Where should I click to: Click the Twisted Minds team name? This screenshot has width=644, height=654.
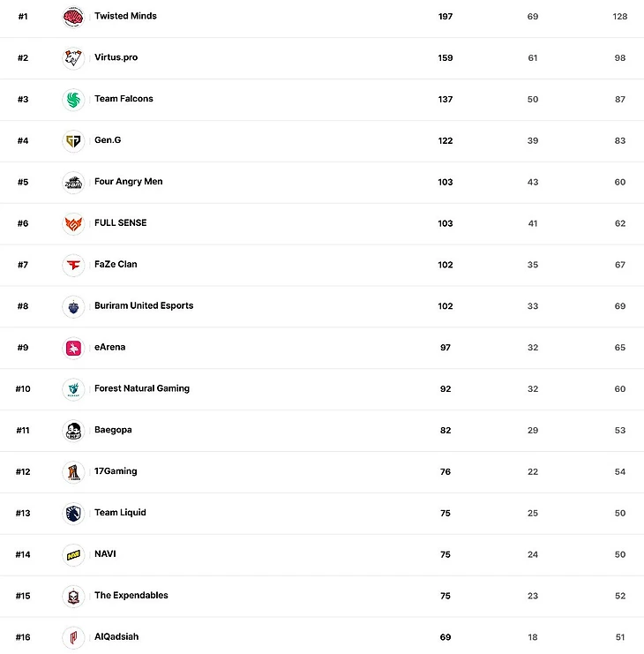(x=125, y=16)
